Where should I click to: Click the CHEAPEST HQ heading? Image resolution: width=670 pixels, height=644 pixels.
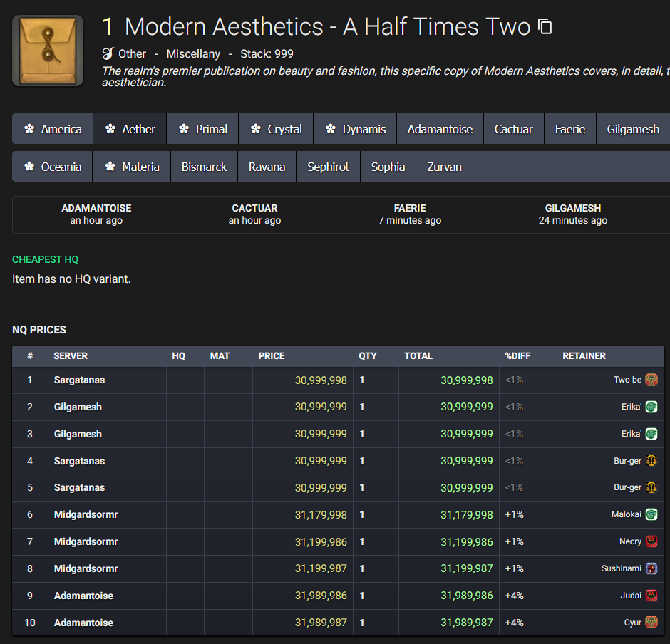tap(46, 259)
